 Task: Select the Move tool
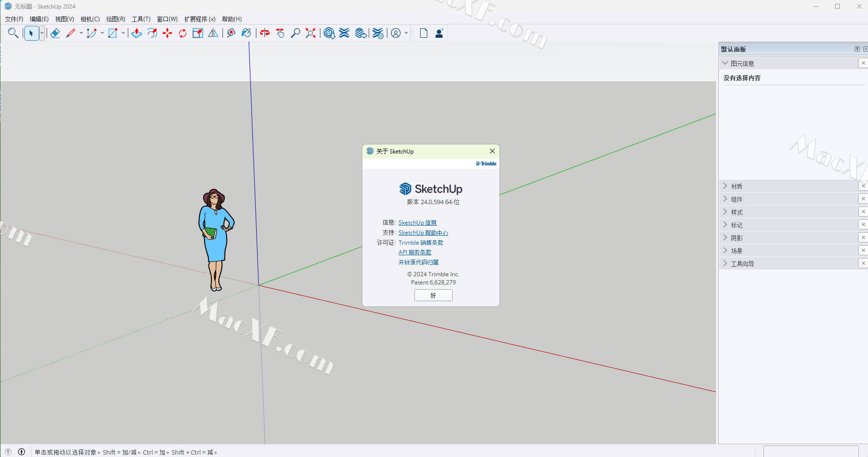[167, 33]
